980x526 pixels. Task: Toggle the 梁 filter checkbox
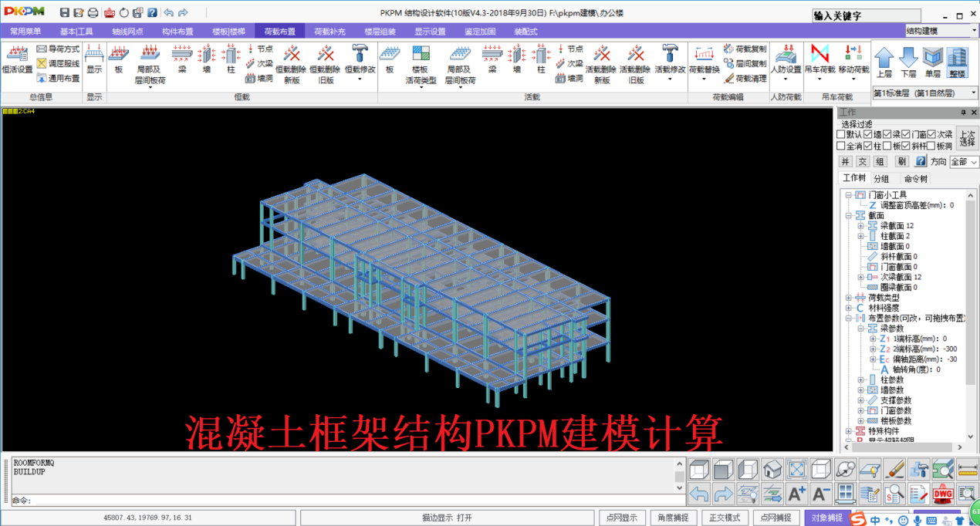point(887,134)
